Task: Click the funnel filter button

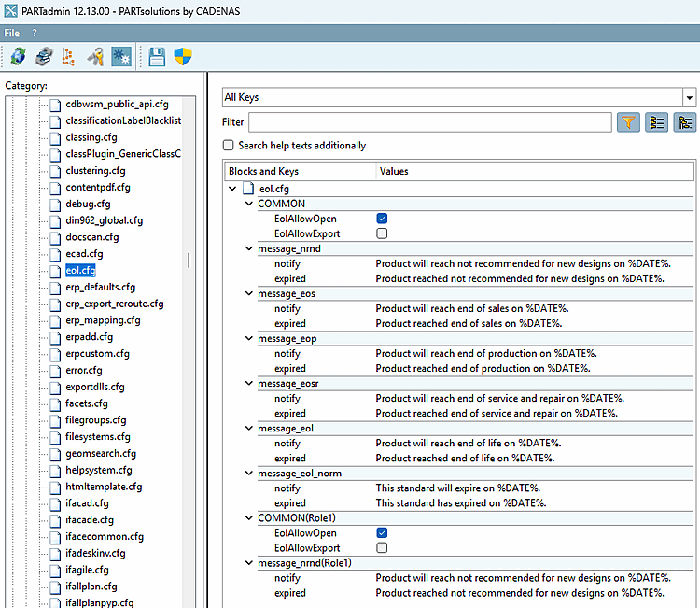Action: (x=628, y=122)
